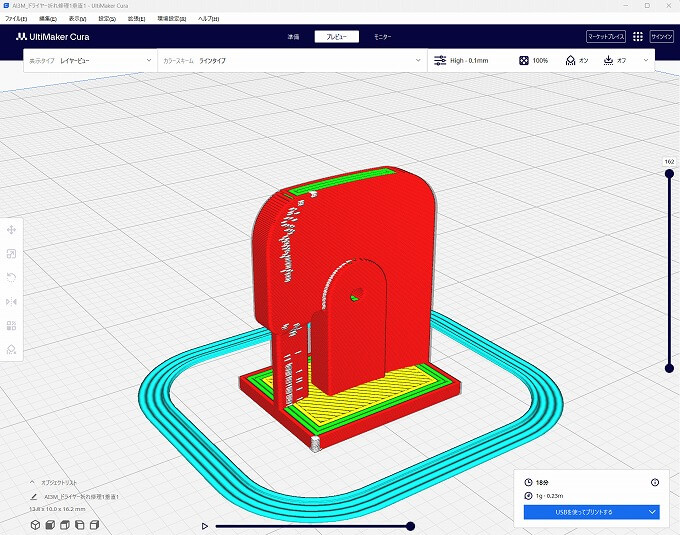Viewport: 680px width, 535px height.
Task: Play the layer simulation
Action: (x=205, y=525)
